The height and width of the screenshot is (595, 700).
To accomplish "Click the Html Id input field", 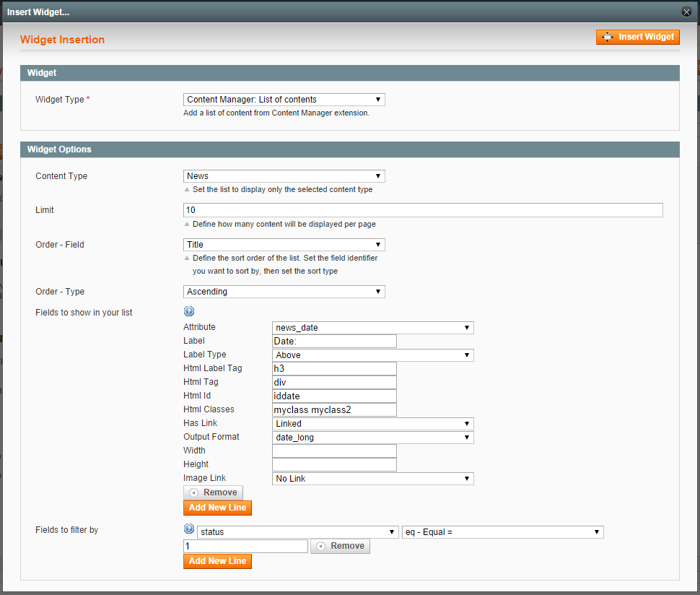I will pyautogui.click(x=334, y=396).
